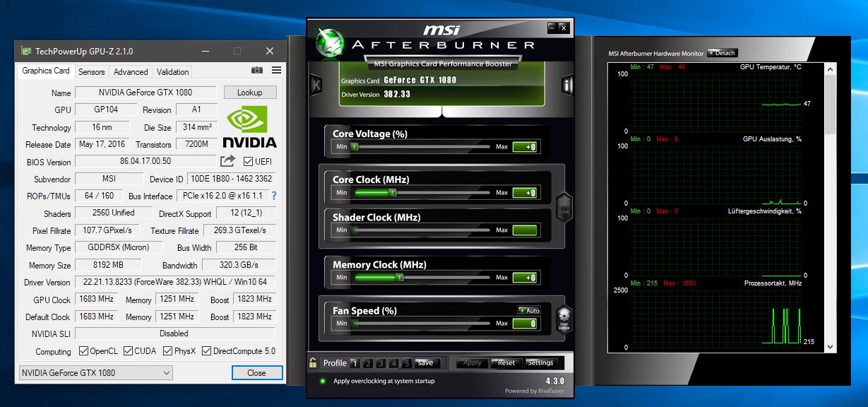Image resolution: width=868 pixels, height=407 pixels.
Task: Click the Core Clock slider handle
Action: pos(393,192)
